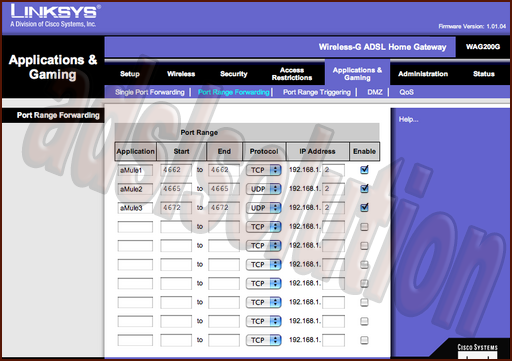Click the aMule2 application name field

point(135,189)
